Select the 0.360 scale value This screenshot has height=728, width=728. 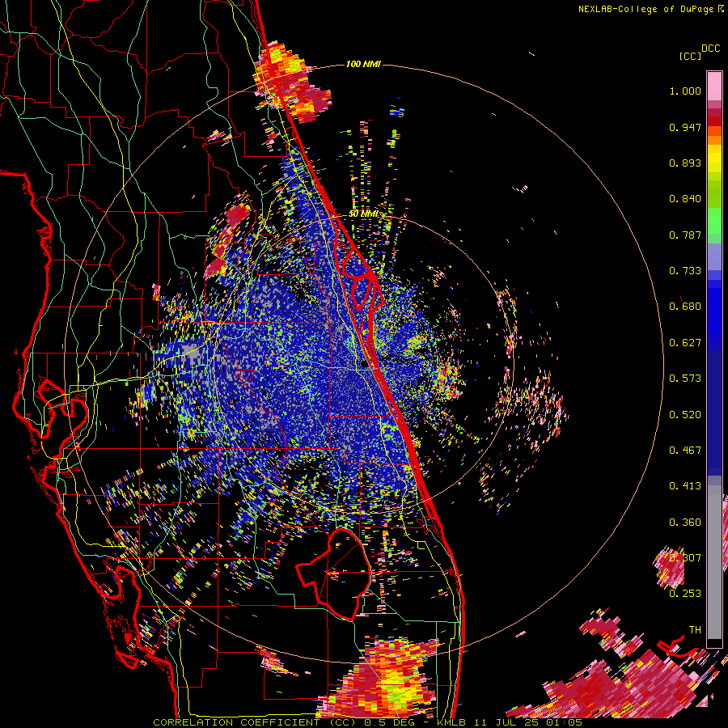pyautogui.click(x=685, y=523)
